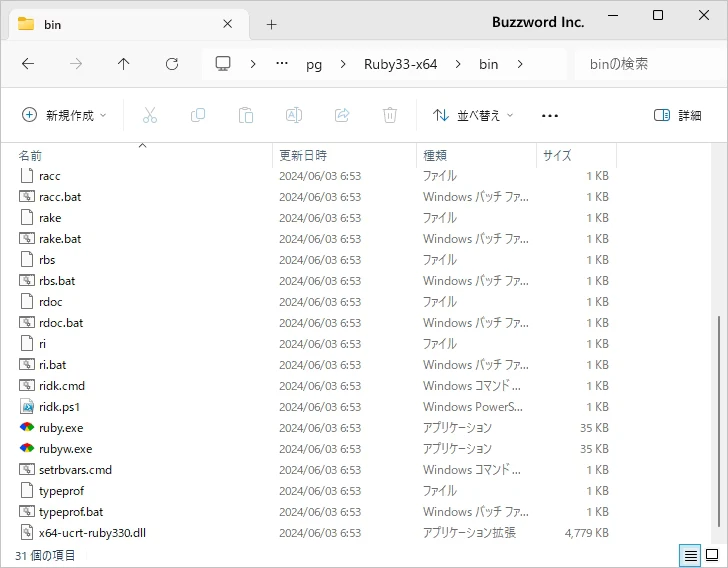
Task: Click the folder icon on the bin tab
Action: click(x=26, y=23)
